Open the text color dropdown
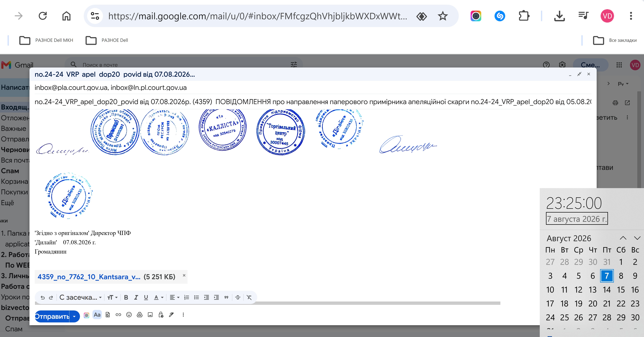 coord(159,297)
